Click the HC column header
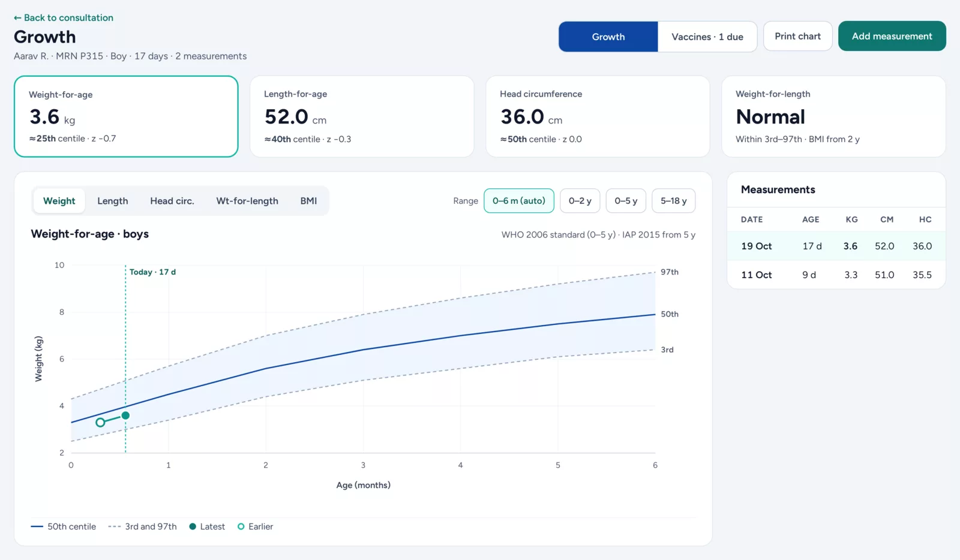The width and height of the screenshot is (960, 560). [925, 219]
